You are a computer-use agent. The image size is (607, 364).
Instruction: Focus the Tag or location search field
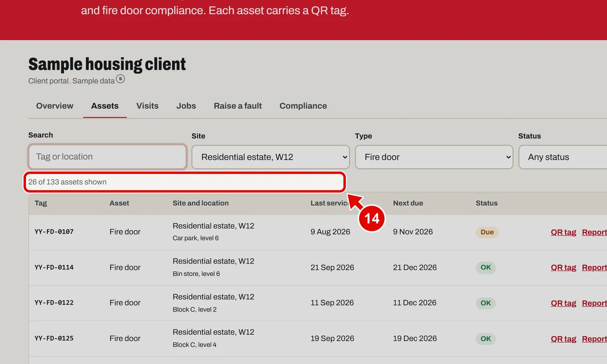click(108, 156)
